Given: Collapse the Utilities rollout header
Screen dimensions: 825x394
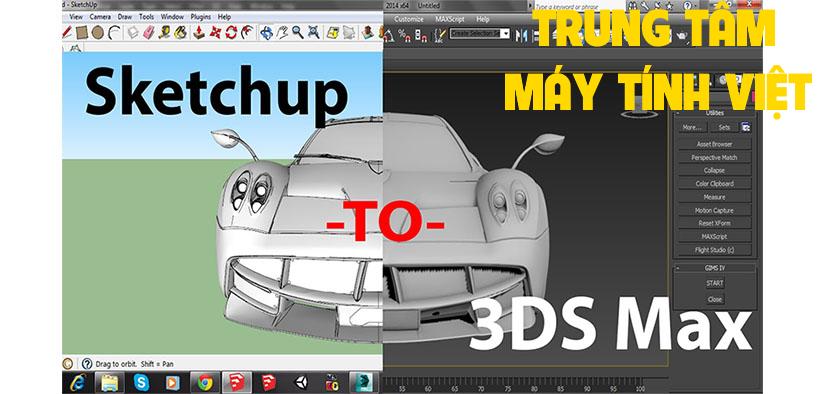Looking at the screenshot, I should [715, 113].
